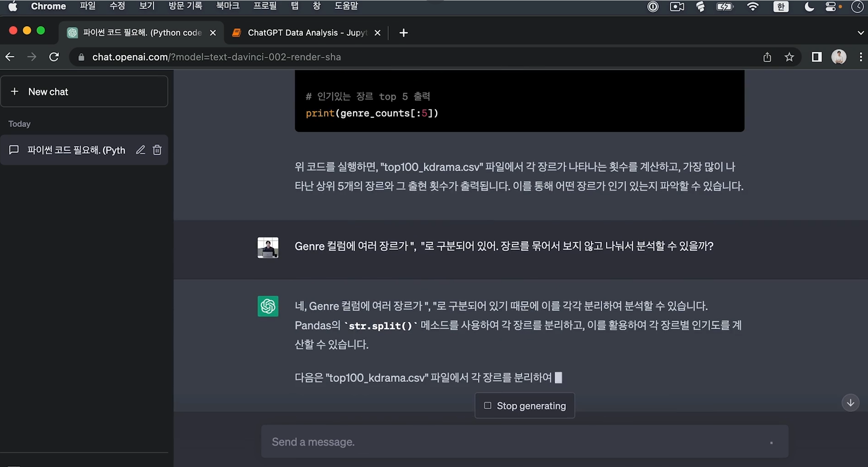Go back to previous page
This screenshot has height=467, width=868.
[x=10, y=57]
